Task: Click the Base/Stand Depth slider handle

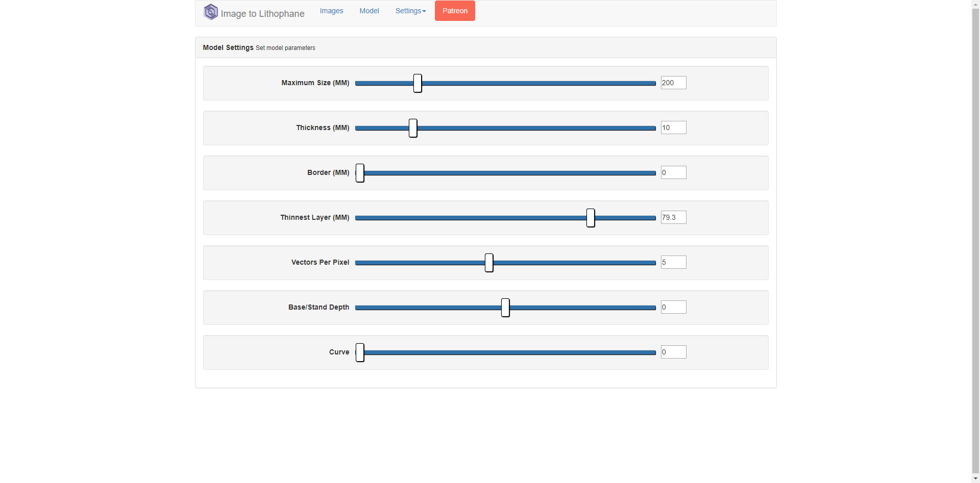Action: coord(505,308)
